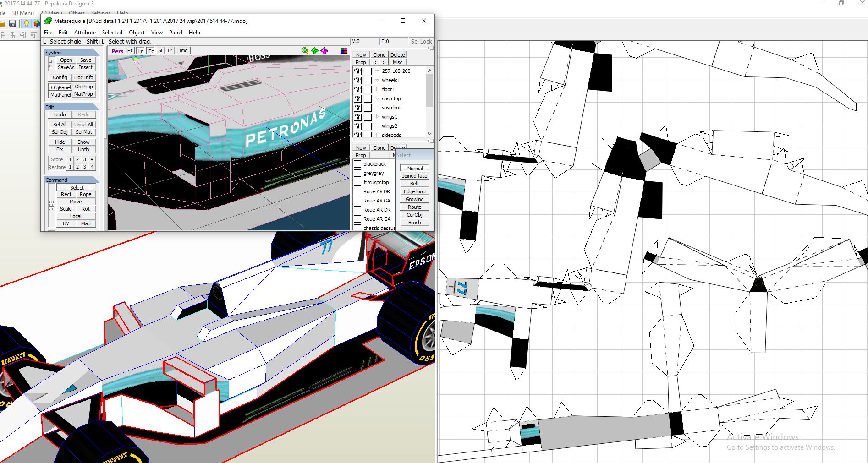This screenshot has height=463, width=868.
Task: Toggle visibility of susp top object
Action: click(357, 98)
